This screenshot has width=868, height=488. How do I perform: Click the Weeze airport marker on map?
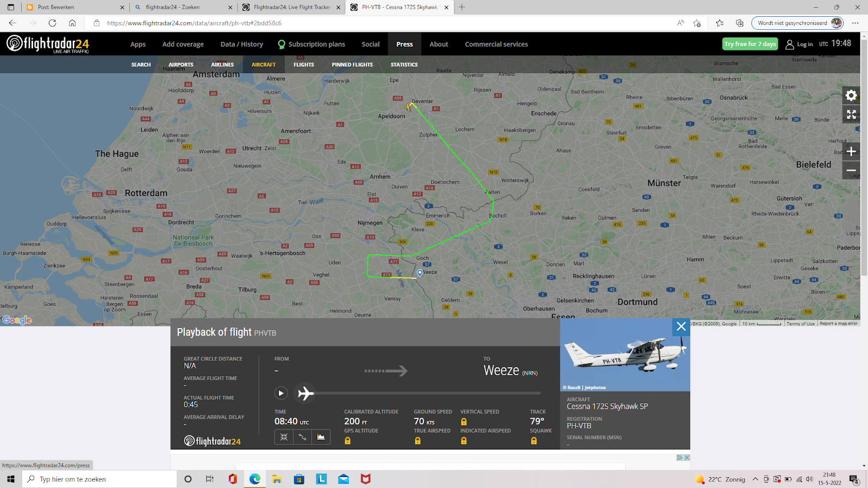click(x=420, y=273)
